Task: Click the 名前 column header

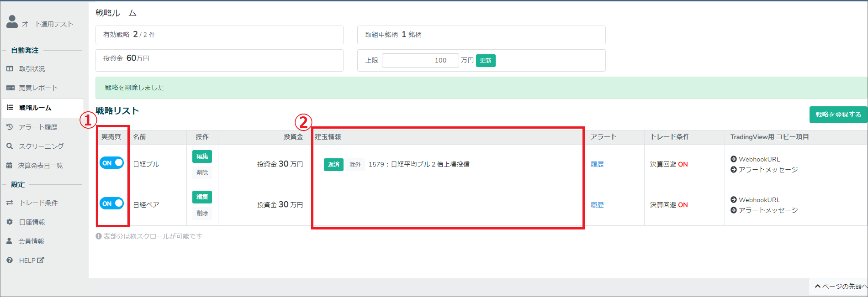Action: (x=139, y=137)
